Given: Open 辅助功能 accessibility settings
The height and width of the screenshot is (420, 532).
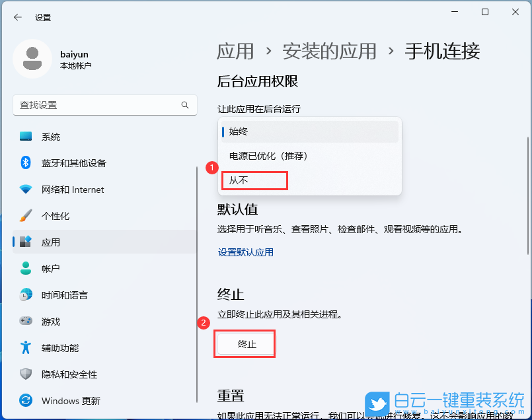Looking at the screenshot, I should (56, 348).
